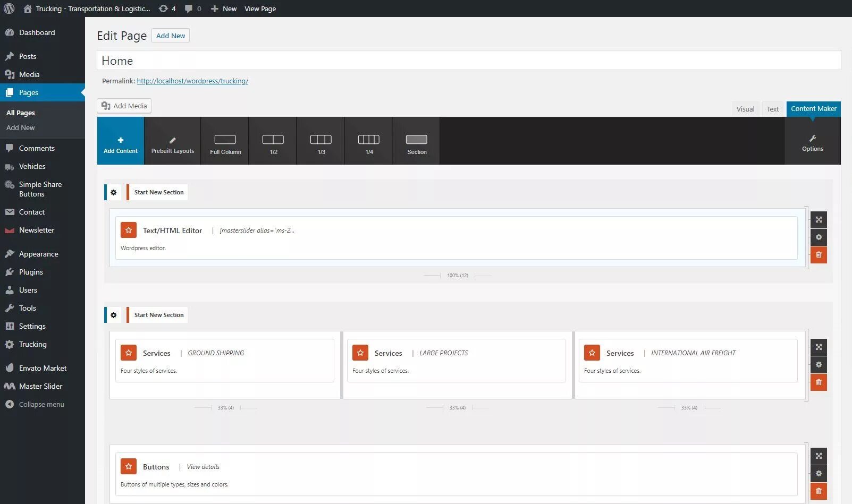Insert a 1/3 column layout
The width and height of the screenshot is (852, 504).
[x=321, y=141]
